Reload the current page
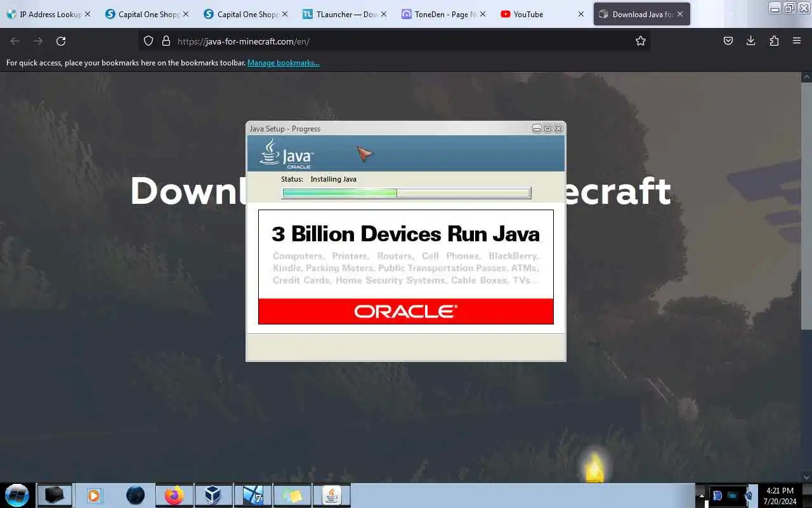The height and width of the screenshot is (508, 812). (x=61, y=41)
